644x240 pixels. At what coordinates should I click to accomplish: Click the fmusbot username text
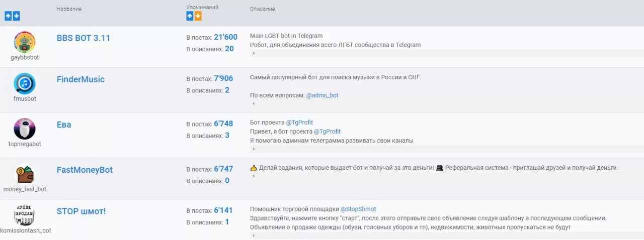coord(25,98)
